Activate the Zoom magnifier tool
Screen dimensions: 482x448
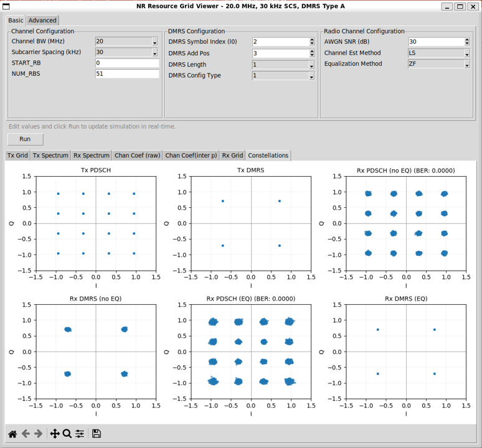click(x=67, y=434)
